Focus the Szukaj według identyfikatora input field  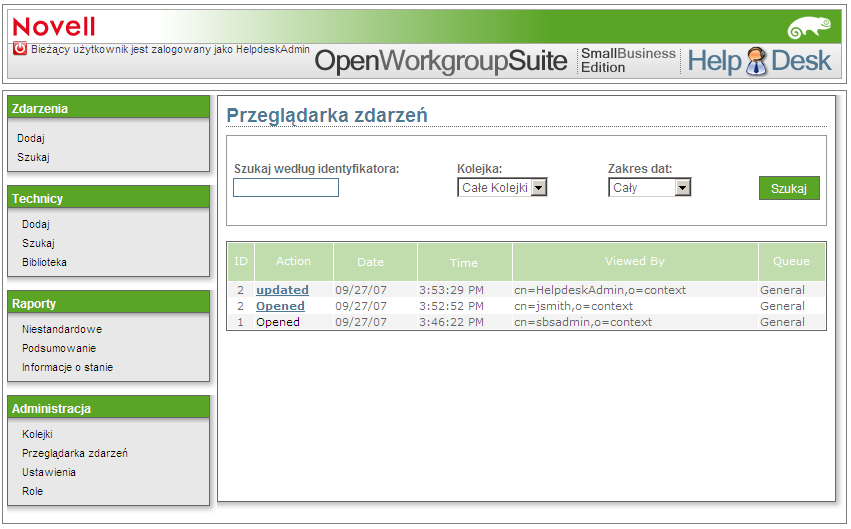pyautogui.click(x=285, y=188)
